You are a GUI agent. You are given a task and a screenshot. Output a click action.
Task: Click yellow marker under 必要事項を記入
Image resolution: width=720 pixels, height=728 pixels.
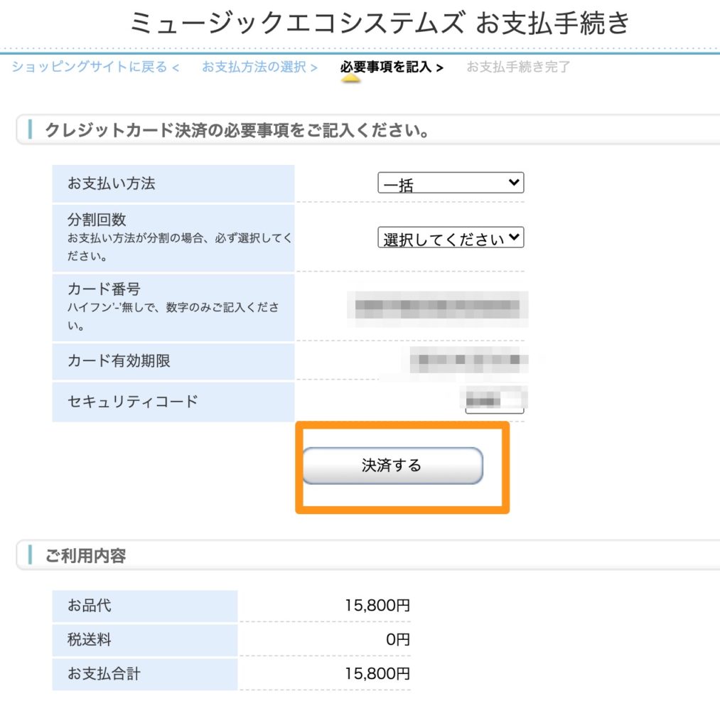click(351, 79)
